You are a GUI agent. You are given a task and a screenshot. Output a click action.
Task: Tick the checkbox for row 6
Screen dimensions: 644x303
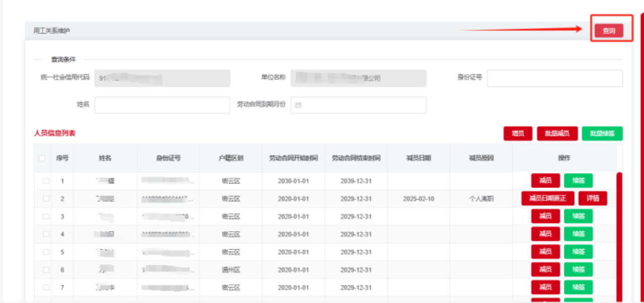46,270
